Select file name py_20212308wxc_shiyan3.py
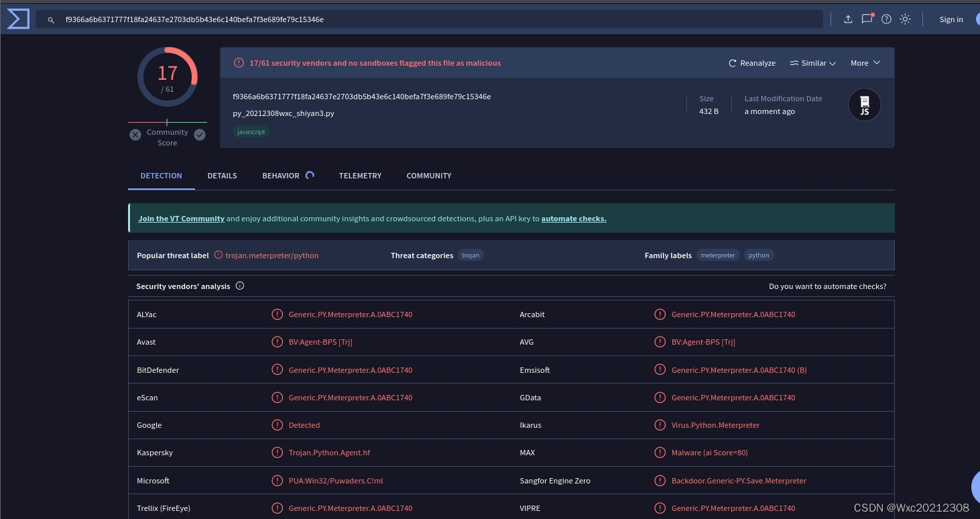This screenshot has height=519, width=980. click(284, 113)
